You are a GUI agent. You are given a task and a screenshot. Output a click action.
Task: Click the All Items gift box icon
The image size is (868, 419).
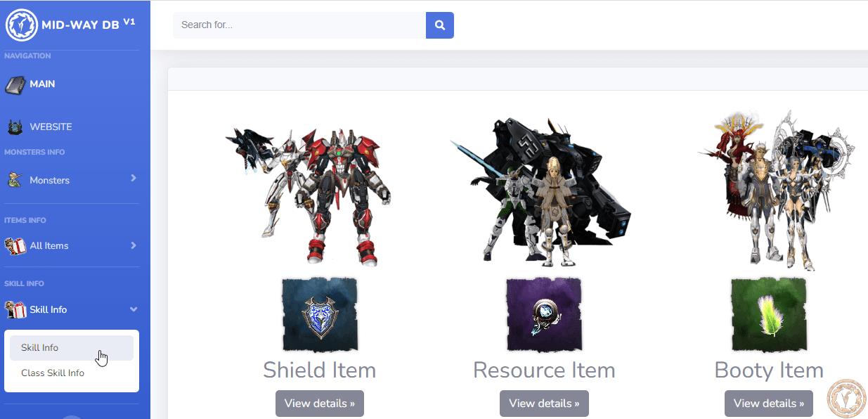pos(15,246)
